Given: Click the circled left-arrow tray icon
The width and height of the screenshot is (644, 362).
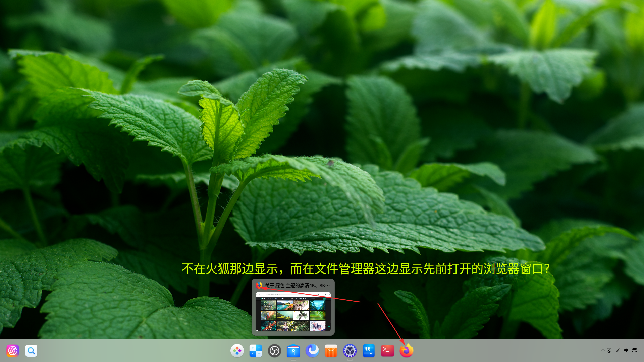Looking at the screenshot, I should point(609,350).
